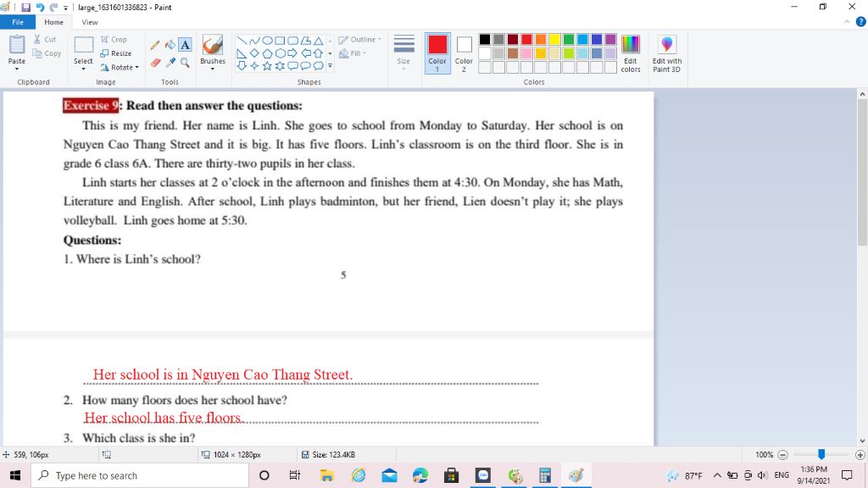Open Edit colors palette
The height and width of the screenshot is (488, 868).
coord(631,53)
